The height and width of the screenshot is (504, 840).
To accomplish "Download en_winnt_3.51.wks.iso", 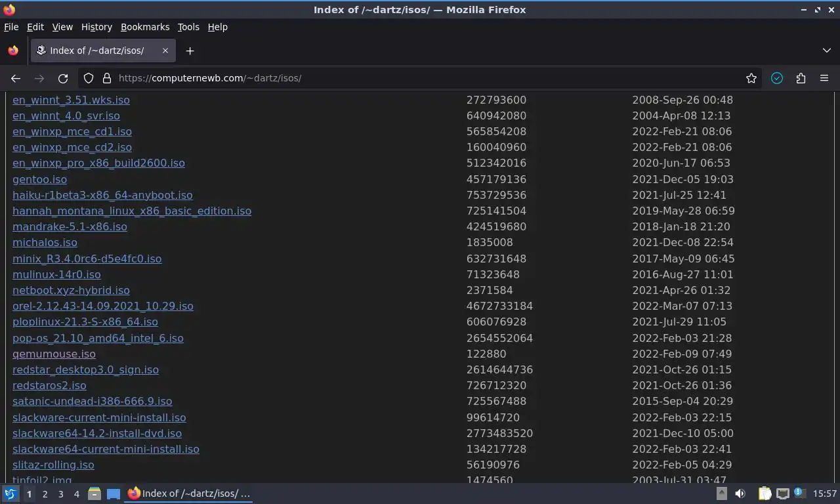I will tap(71, 100).
